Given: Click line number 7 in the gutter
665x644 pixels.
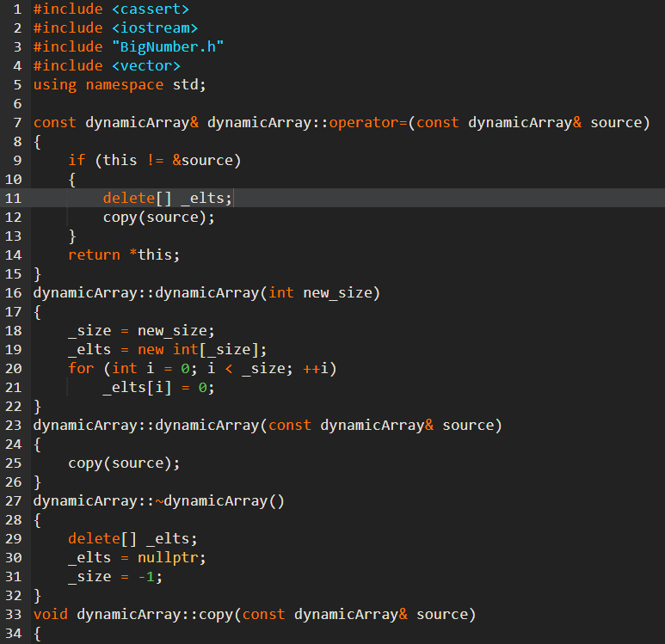Looking at the screenshot, I should coord(17,123).
